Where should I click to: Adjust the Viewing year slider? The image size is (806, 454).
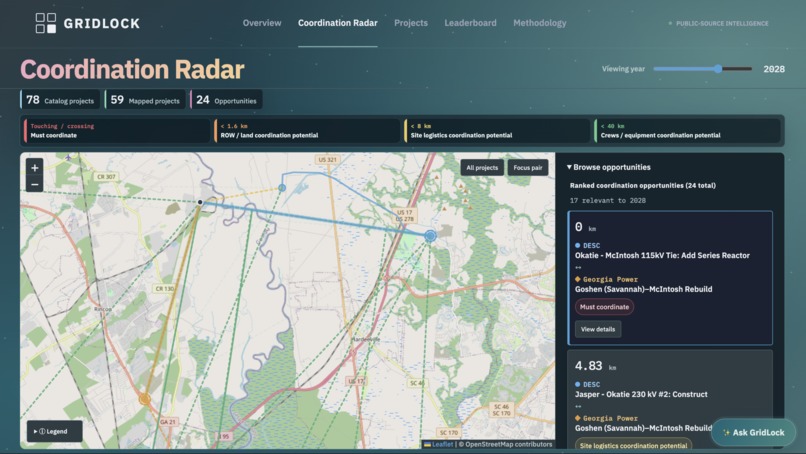703,69
